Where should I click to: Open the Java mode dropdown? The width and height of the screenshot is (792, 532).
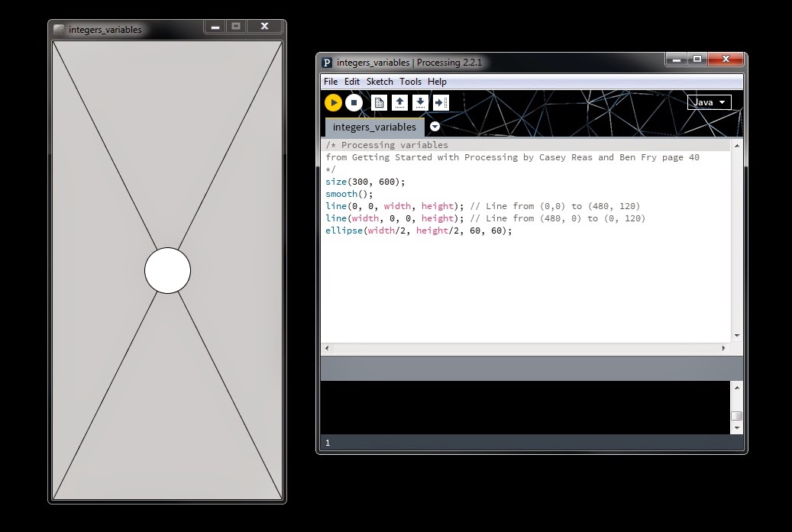coord(710,102)
